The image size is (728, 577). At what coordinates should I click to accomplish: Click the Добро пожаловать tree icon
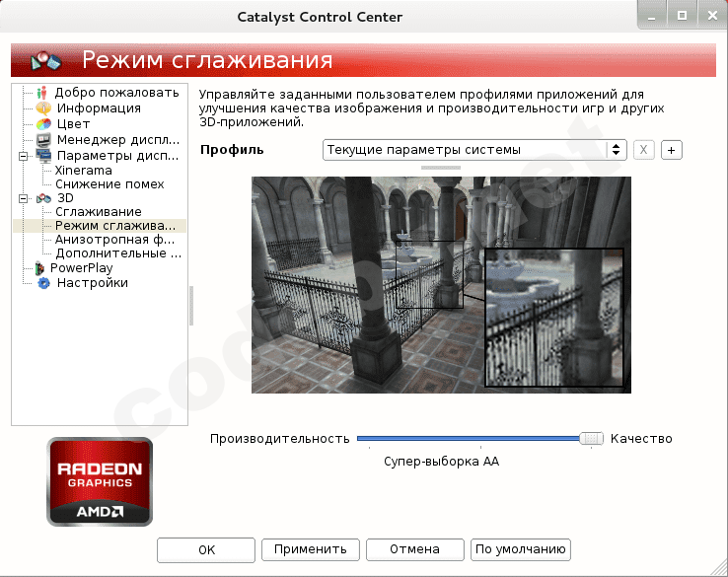[42, 93]
